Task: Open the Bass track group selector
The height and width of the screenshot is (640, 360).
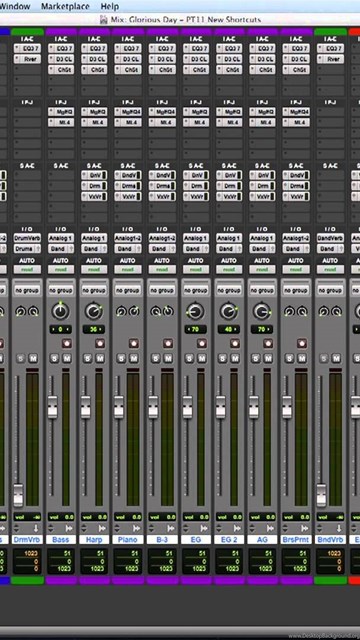Action: 61,290
